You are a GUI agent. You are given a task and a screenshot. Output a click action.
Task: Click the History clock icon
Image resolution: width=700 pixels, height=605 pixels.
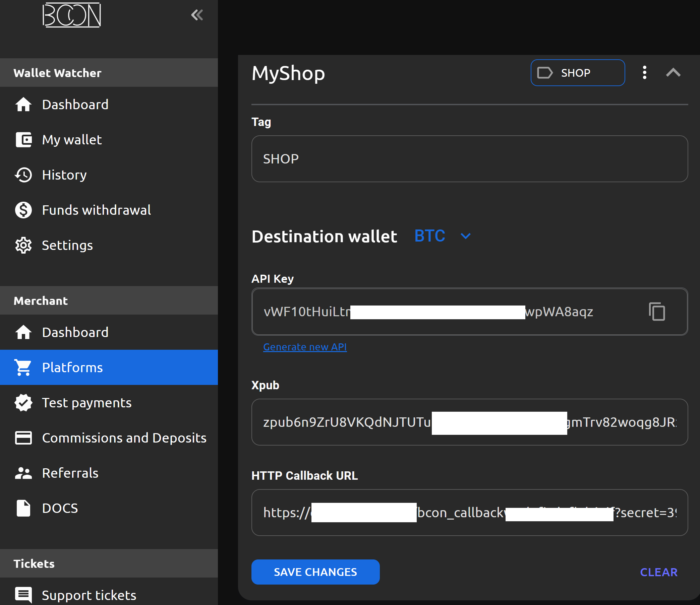tap(23, 175)
